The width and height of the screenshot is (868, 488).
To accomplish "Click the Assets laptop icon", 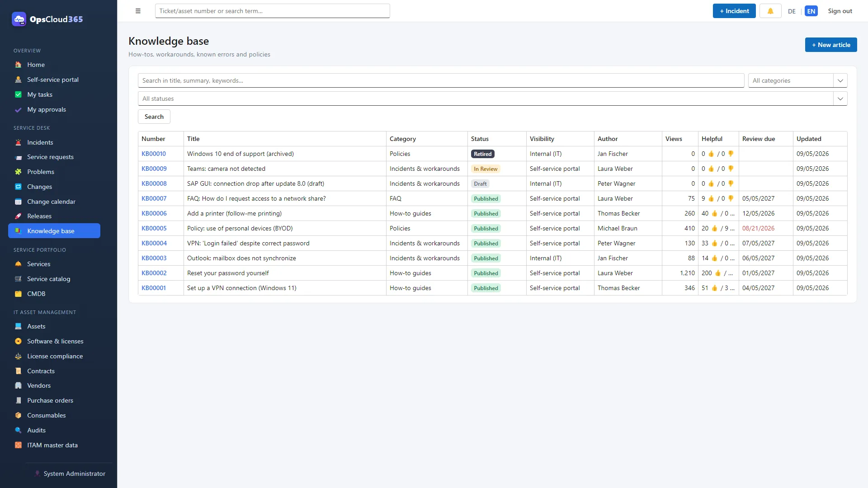I will tap(18, 326).
